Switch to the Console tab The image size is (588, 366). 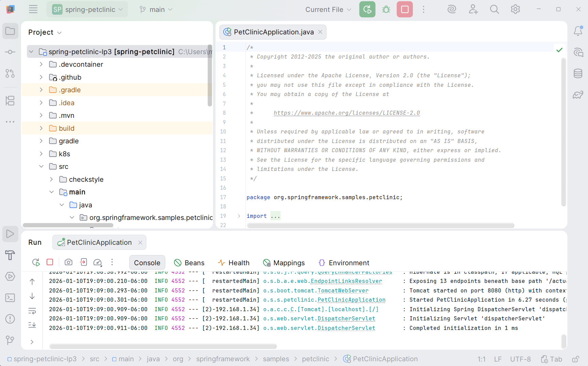(147, 262)
